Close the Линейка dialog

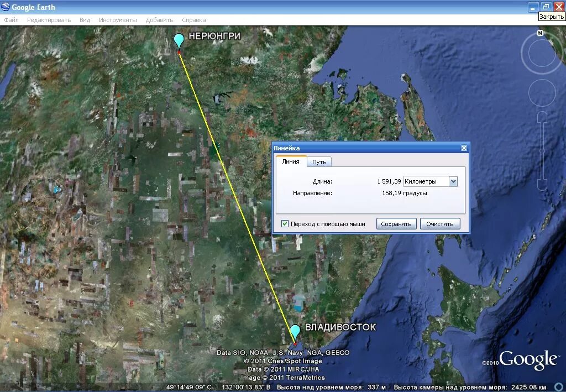(x=464, y=148)
